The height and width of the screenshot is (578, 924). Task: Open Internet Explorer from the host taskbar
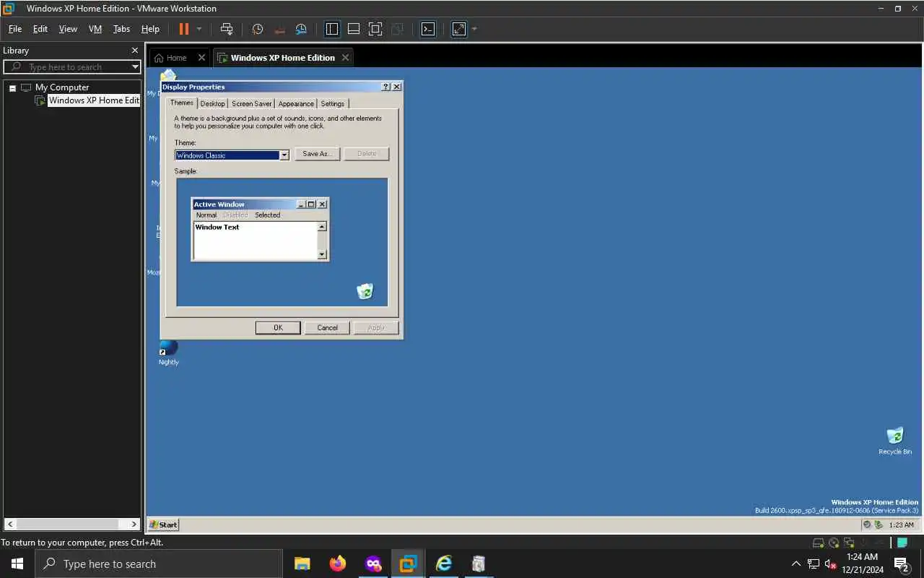pyautogui.click(x=444, y=564)
